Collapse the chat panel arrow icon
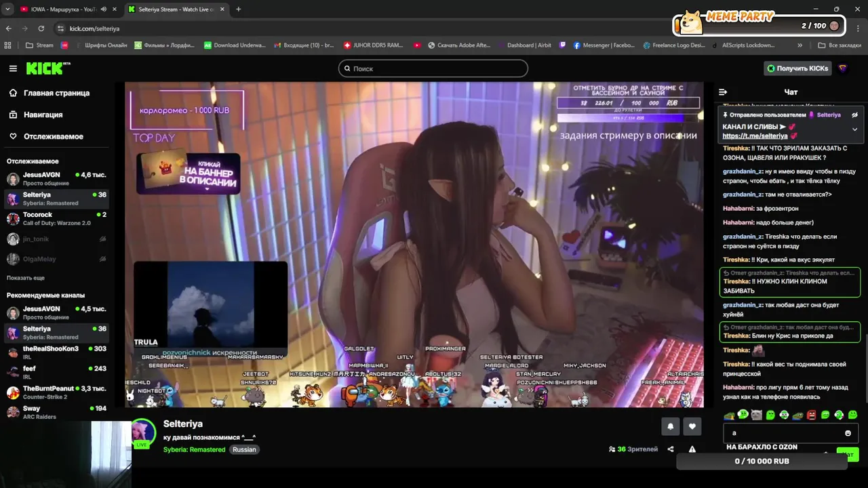 pos(723,92)
